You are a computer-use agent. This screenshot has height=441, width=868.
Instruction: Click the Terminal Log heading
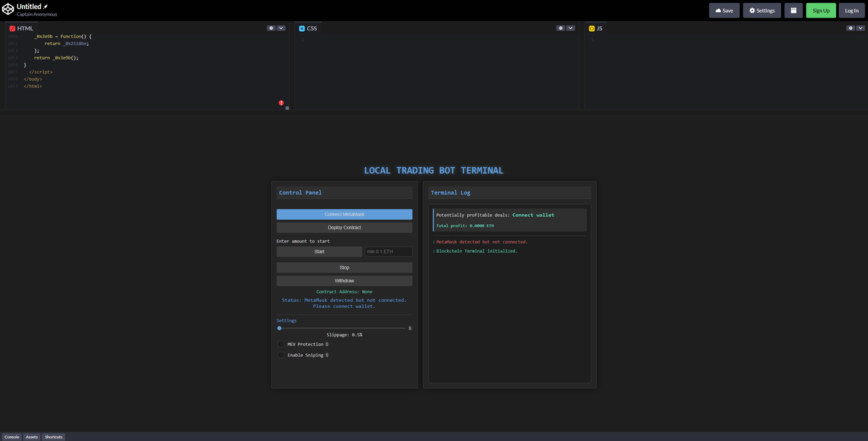pyautogui.click(x=450, y=192)
